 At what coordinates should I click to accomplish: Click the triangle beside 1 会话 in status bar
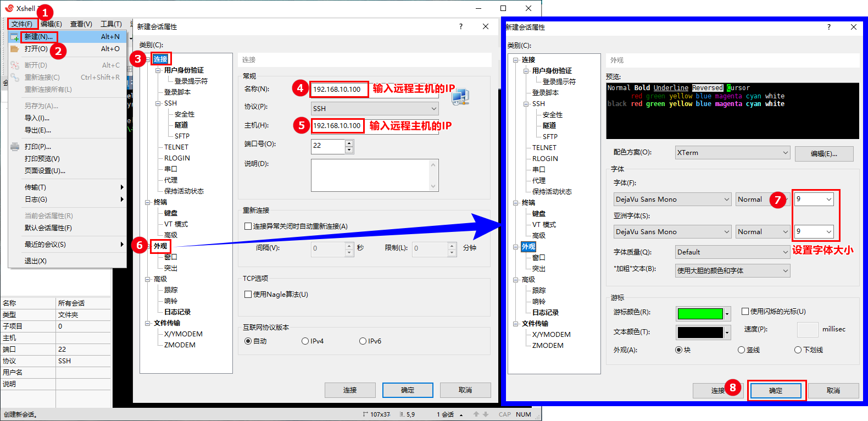pyautogui.click(x=461, y=415)
